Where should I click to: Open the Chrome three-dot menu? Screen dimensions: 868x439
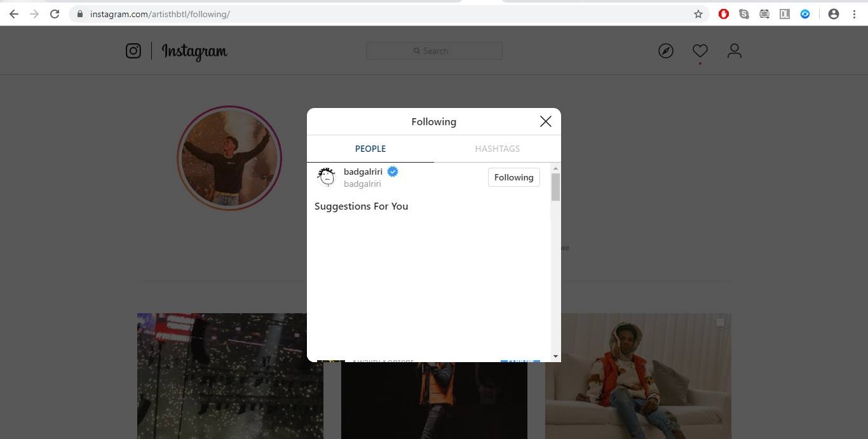click(x=854, y=14)
